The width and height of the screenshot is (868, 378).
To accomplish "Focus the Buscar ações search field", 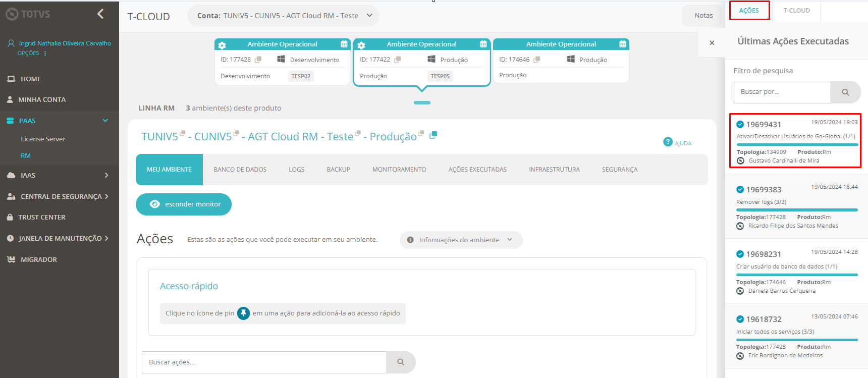I will [264, 362].
